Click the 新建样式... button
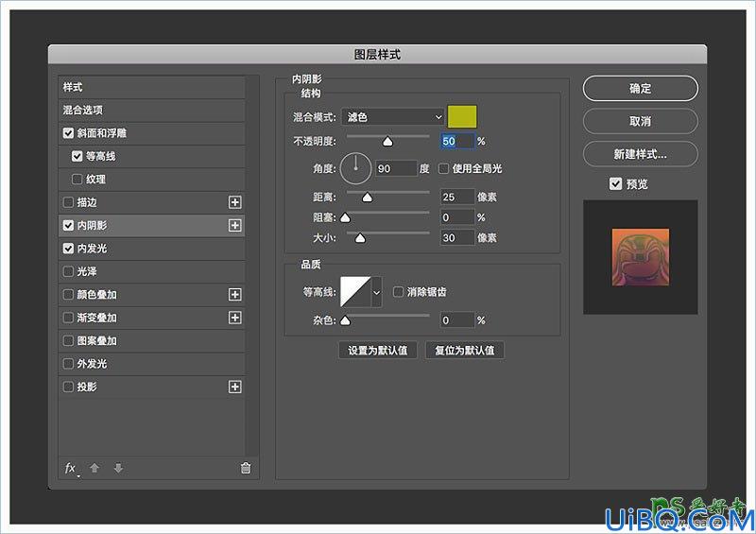 641,154
